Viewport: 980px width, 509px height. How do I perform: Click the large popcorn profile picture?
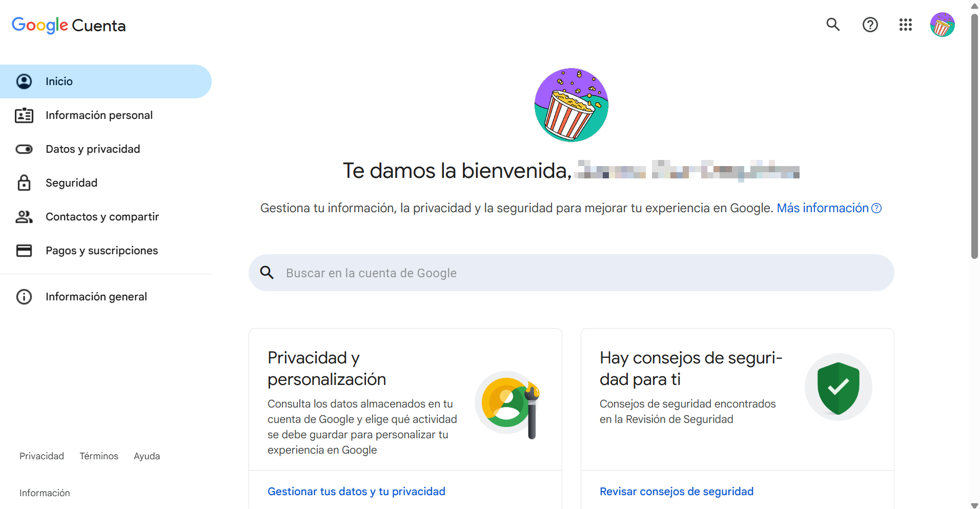pos(571,105)
